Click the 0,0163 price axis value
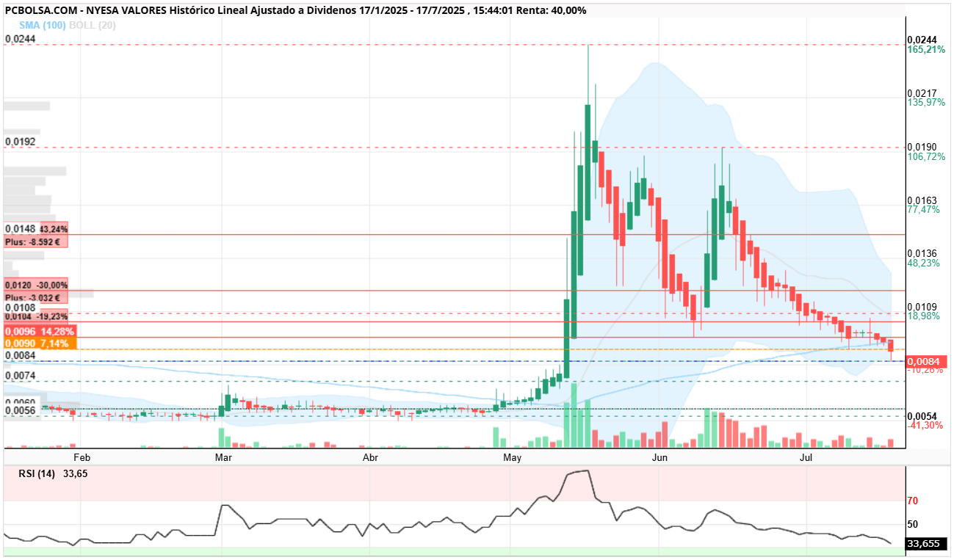The width and height of the screenshot is (954, 560). click(922, 200)
